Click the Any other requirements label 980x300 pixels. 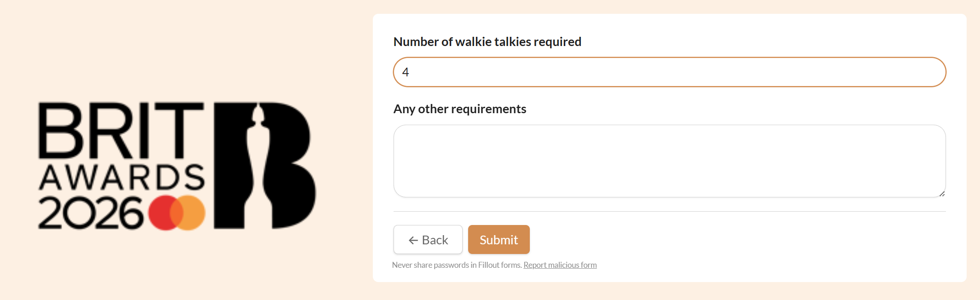pos(459,109)
